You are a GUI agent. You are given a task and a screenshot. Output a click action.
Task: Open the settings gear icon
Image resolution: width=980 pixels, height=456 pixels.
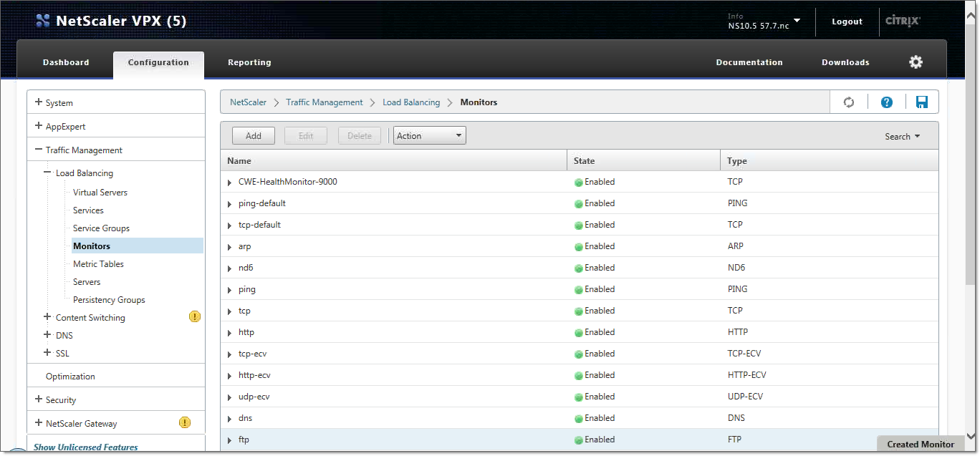(916, 62)
